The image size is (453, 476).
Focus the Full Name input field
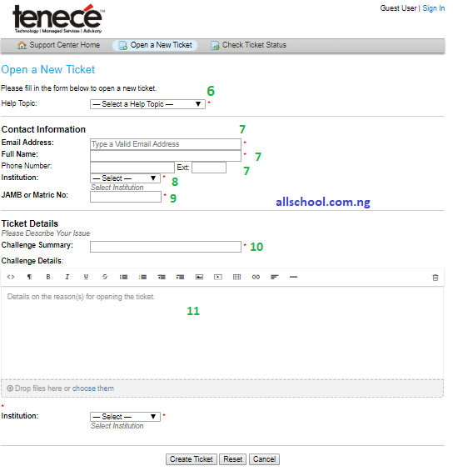point(166,156)
